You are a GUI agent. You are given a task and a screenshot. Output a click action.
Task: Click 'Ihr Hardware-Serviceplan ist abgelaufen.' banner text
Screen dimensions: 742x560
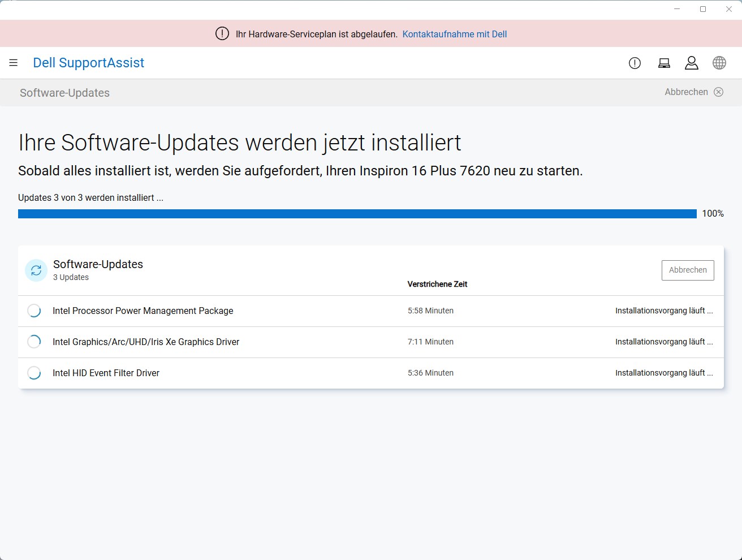[317, 34]
